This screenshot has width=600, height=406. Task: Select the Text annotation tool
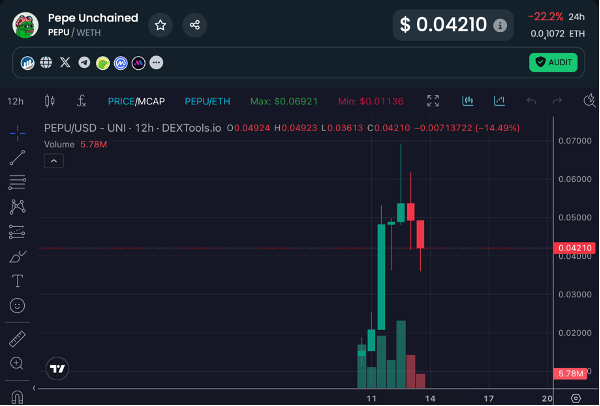(x=17, y=281)
